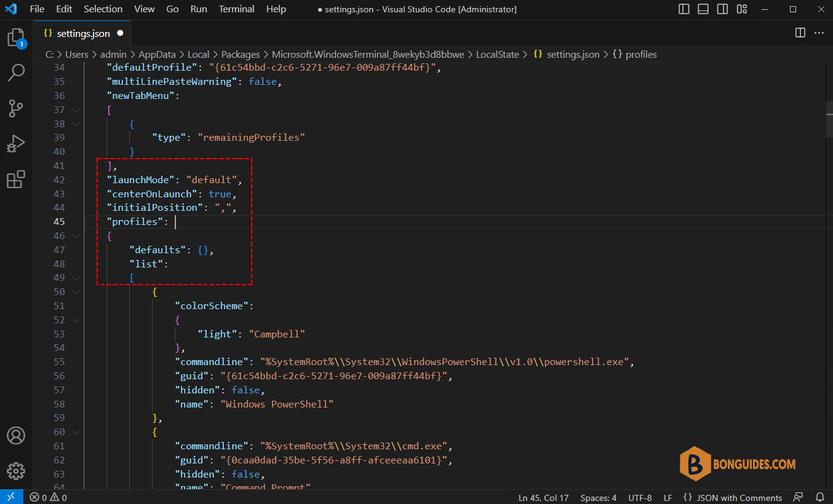Viewport: 833px width, 504px height.
Task: Open the Search view icon
Action: [16, 73]
